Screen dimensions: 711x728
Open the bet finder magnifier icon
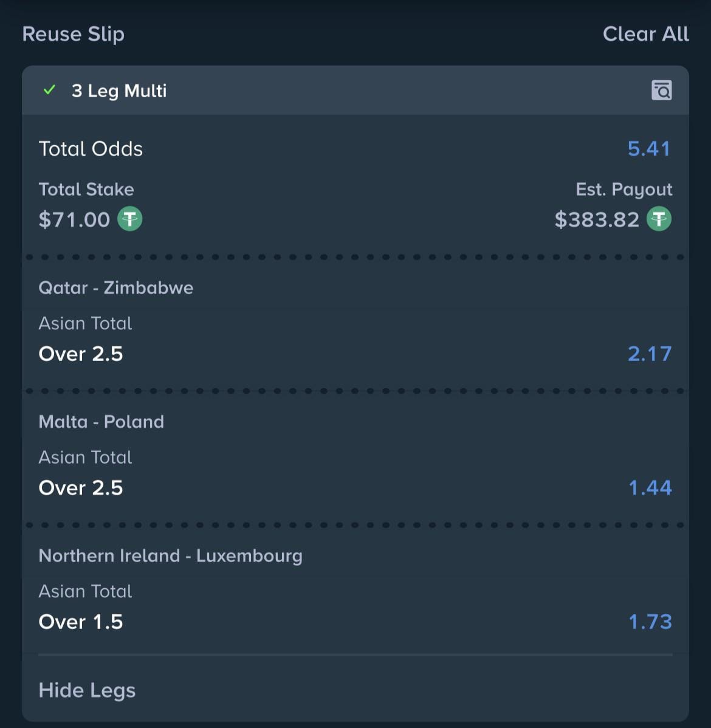click(x=663, y=90)
